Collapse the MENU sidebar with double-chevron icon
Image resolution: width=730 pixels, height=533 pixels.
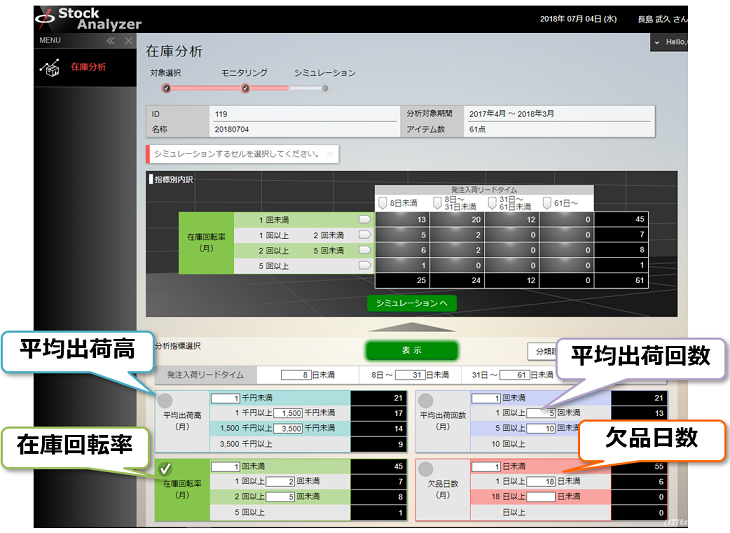[110, 40]
